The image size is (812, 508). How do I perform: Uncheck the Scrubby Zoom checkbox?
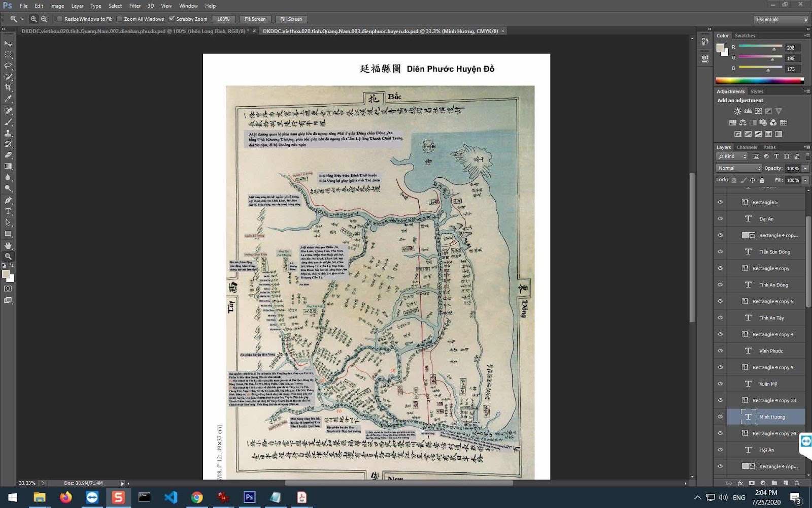coord(172,19)
